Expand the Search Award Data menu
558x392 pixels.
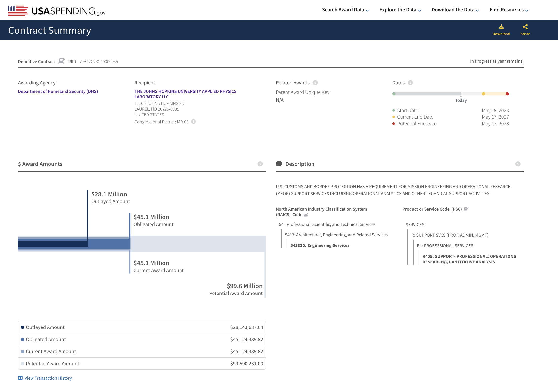(x=345, y=10)
